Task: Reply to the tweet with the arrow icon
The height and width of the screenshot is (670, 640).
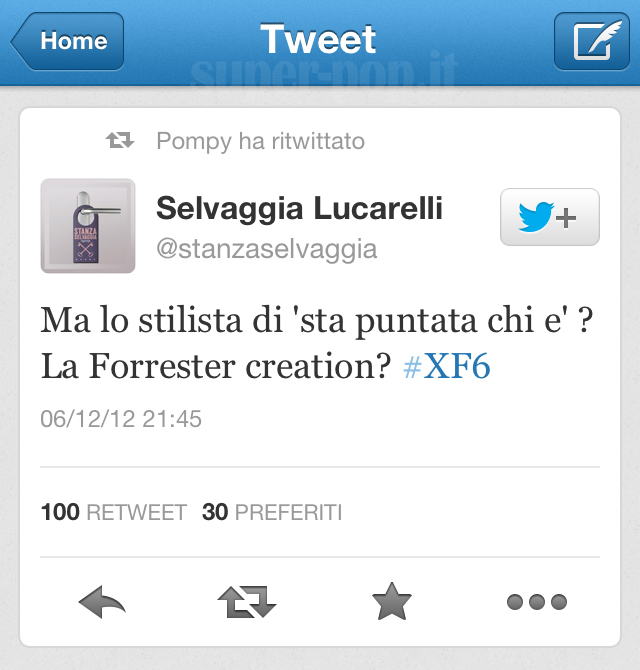Action: click(102, 602)
